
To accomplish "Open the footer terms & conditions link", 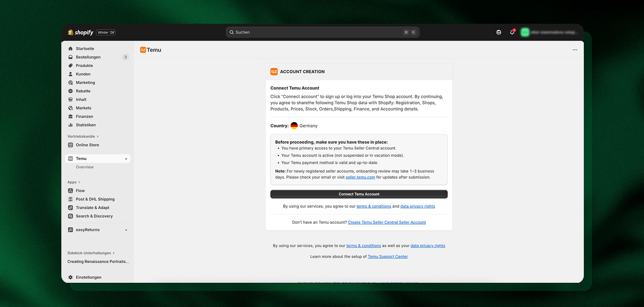I will (x=363, y=246).
